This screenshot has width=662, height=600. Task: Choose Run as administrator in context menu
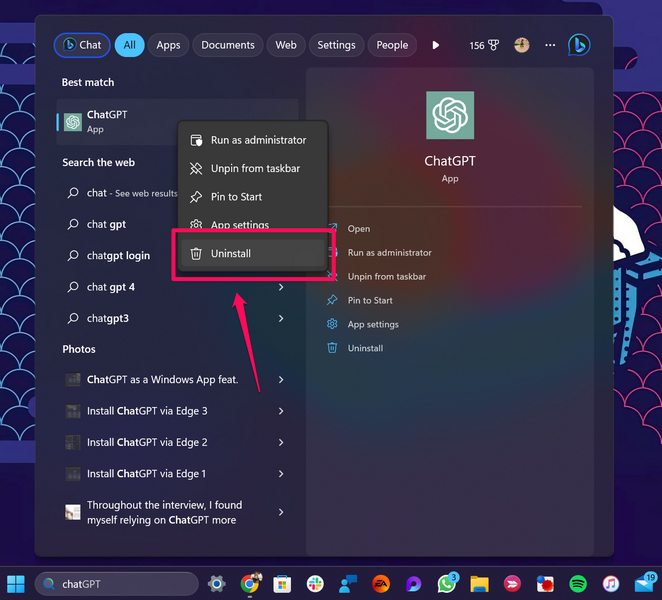click(x=253, y=140)
